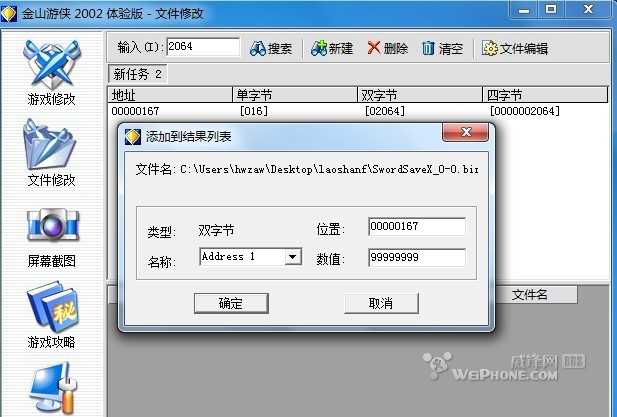The width and height of the screenshot is (617, 417).
Task: Click the 删除 red X delete button
Action: pos(388,48)
